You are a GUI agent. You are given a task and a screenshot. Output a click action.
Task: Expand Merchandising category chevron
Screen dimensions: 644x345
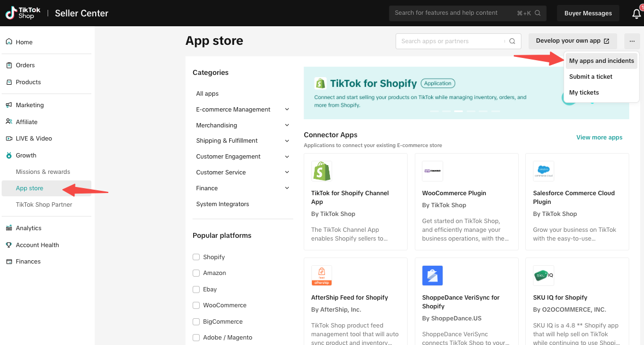pos(287,125)
